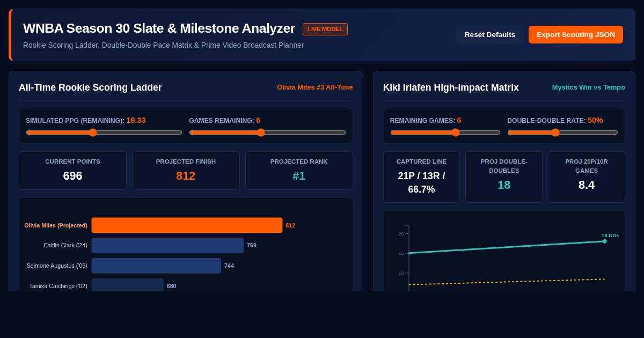Click the chart y-axis label 15

(401, 253)
